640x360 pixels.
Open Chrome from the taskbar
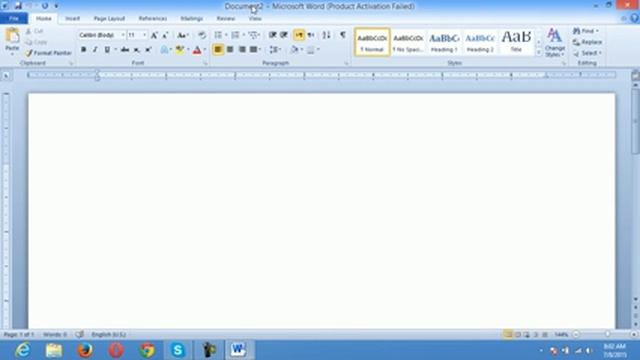click(x=147, y=350)
